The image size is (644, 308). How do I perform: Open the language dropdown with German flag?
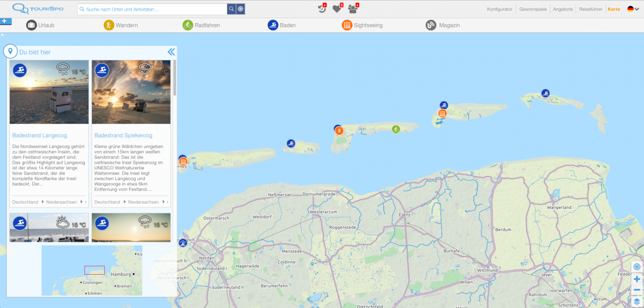633,9
